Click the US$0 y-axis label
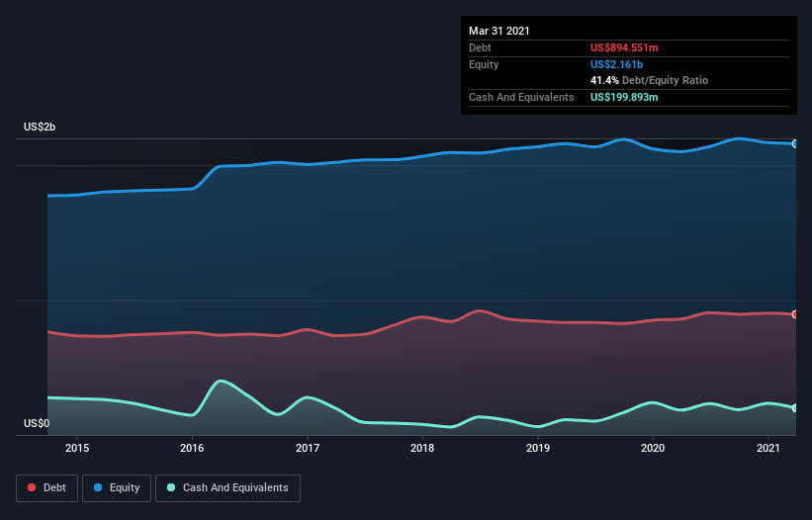 pos(37,423)
